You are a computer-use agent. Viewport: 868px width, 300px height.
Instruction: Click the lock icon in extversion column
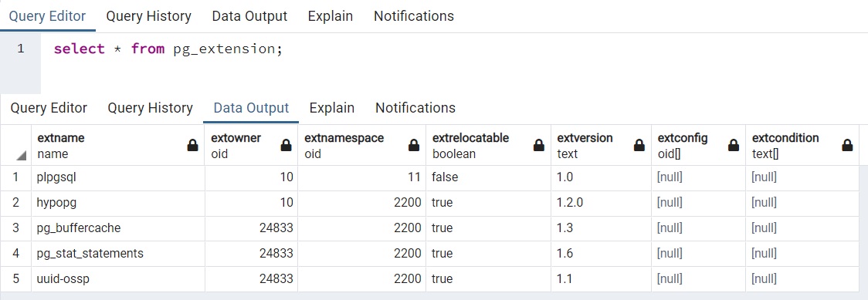639,146
